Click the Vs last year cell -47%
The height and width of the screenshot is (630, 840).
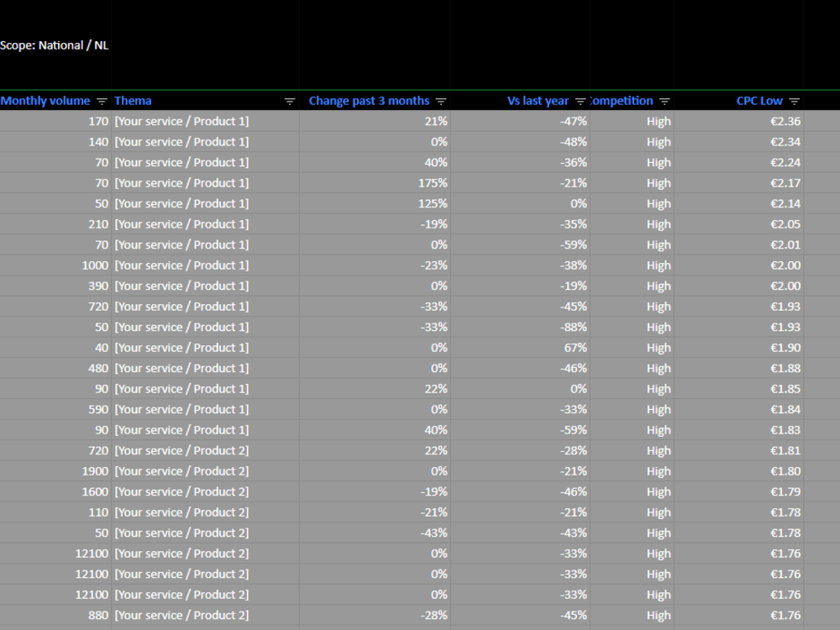click(x=520, y=121)
